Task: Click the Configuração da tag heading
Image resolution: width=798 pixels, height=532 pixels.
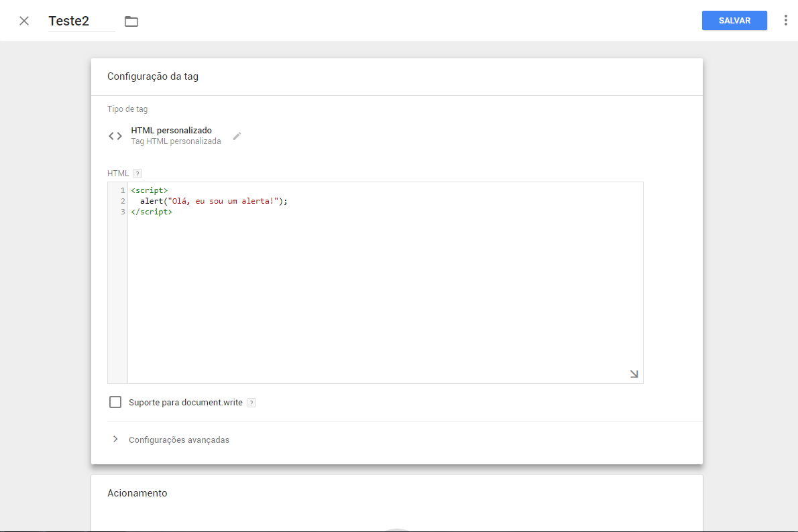Action: 153,76
